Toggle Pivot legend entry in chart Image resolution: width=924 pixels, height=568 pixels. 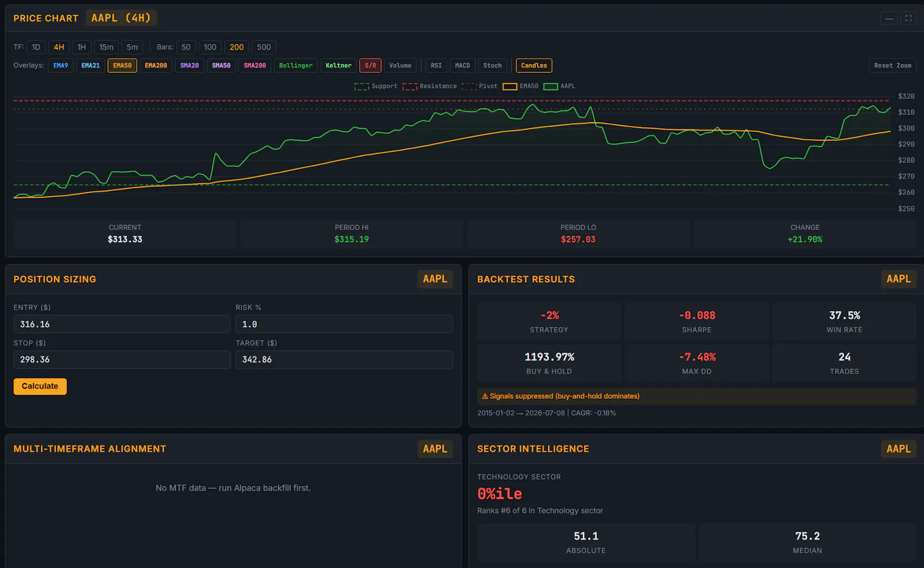tap(479, 87)
